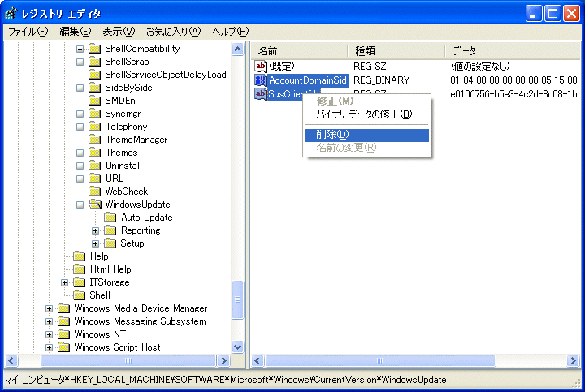Choose バイナリ データの修正(B) in context menu
This screenshot has width=585, height=392.
point(366,114)
